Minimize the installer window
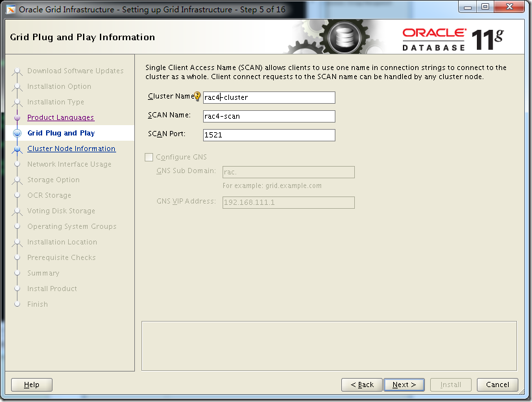The image size is (532, 402). click(468, 7)
